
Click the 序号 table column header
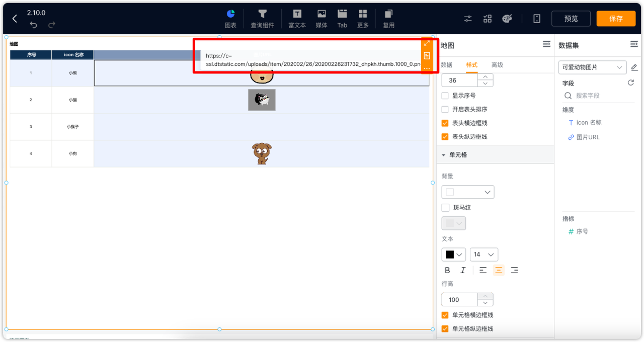coord(31,55)
